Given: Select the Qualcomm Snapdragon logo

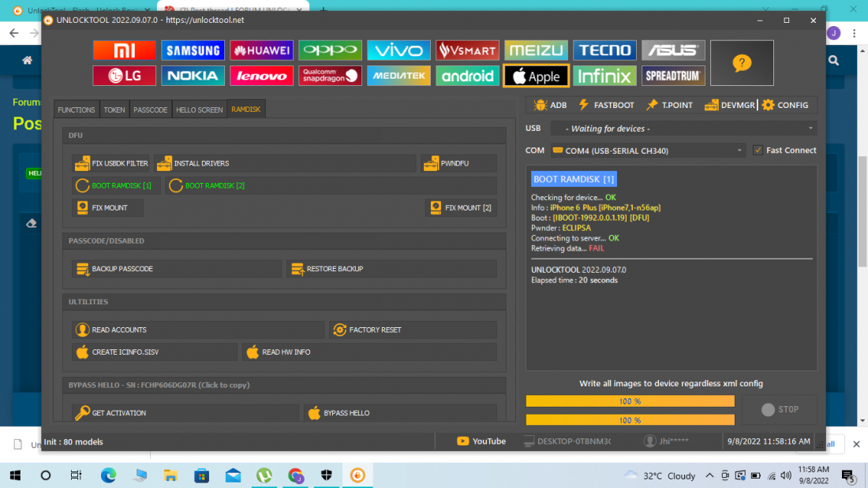Looking at the screenshot, I should coord(330,76).
